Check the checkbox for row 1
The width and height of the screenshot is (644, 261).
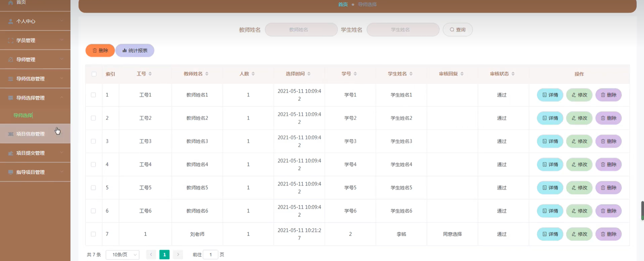[93, 95]
